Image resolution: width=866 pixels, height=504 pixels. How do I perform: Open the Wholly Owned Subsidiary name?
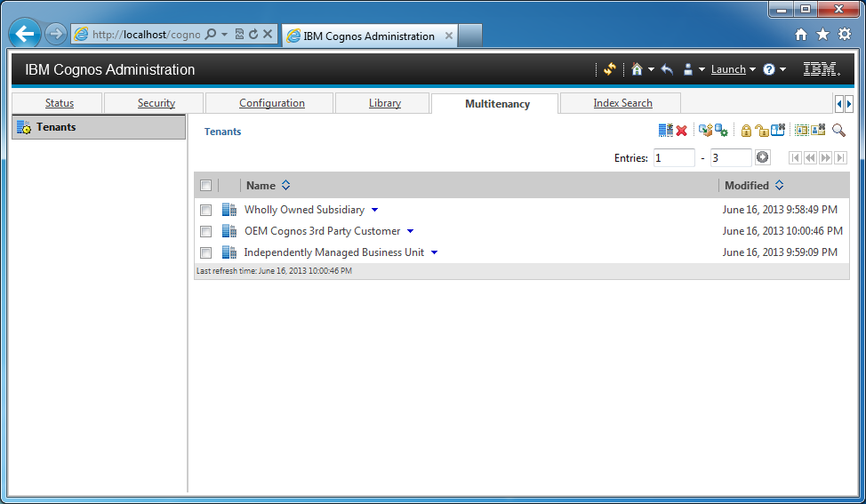pos(304,210)
